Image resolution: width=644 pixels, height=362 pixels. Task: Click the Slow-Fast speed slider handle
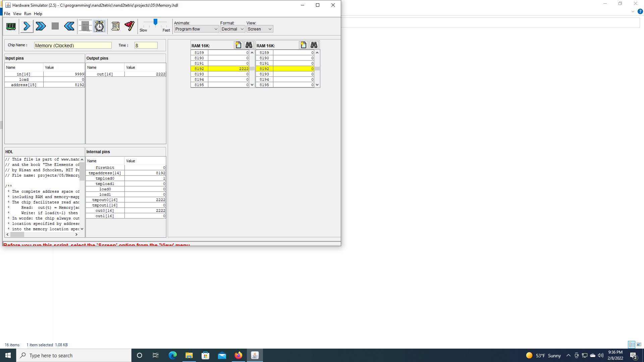tap(155, 22)
